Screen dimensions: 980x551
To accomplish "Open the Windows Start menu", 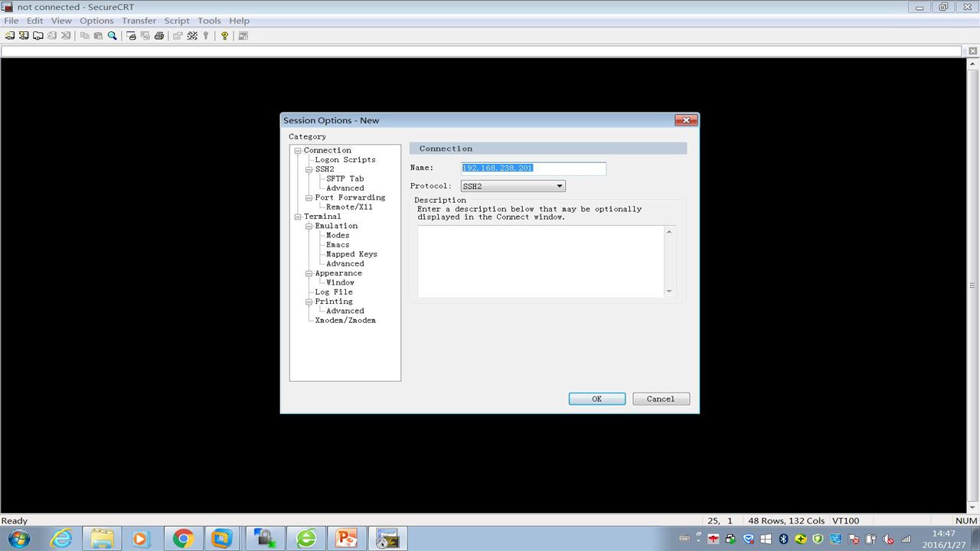I will [18, 539].
